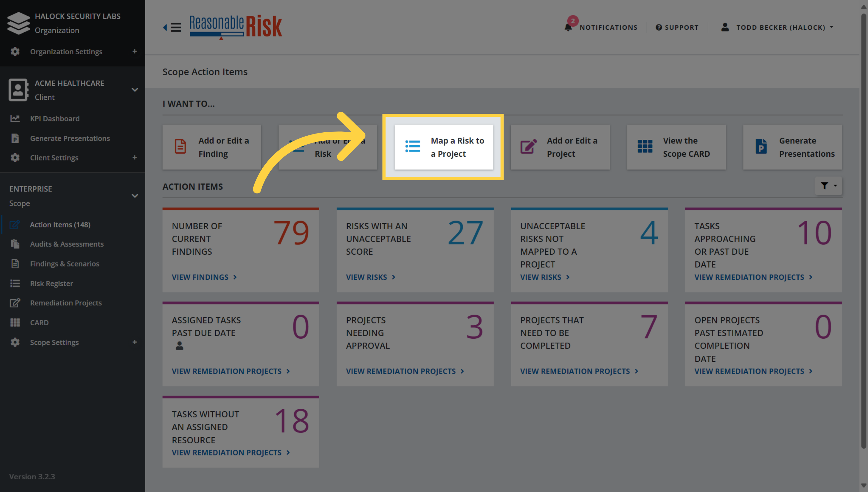Viewport: 868px width, 492px height.
Task: Click the Acme Healthcare client badge icon
Action: click(x=18, y=90)
